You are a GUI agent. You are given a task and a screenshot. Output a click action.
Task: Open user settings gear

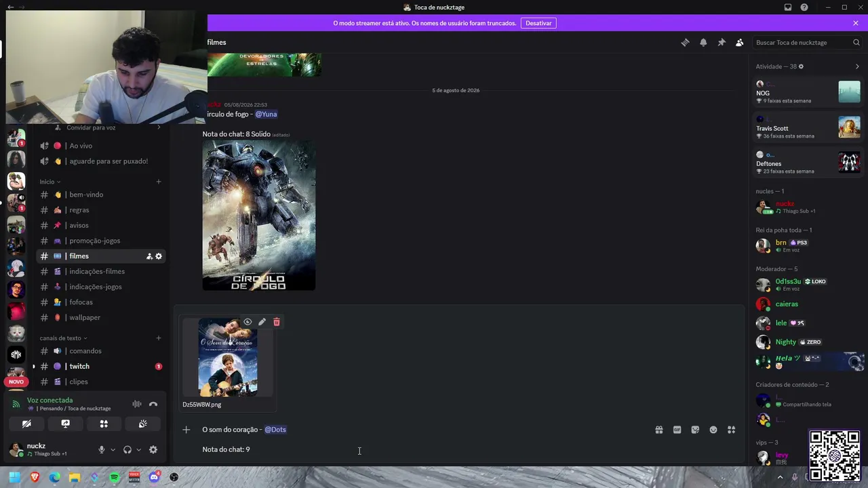click(153, 449)
